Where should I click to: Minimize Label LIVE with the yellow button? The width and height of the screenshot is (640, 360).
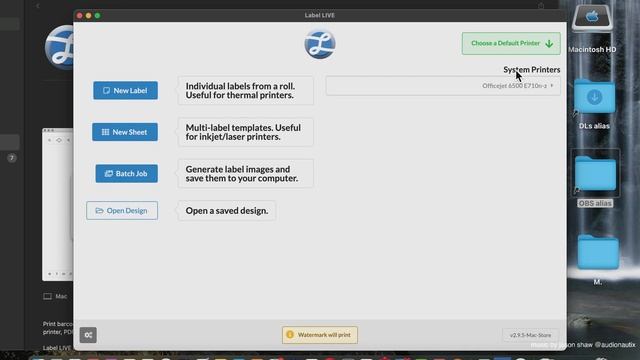[89, 16]
